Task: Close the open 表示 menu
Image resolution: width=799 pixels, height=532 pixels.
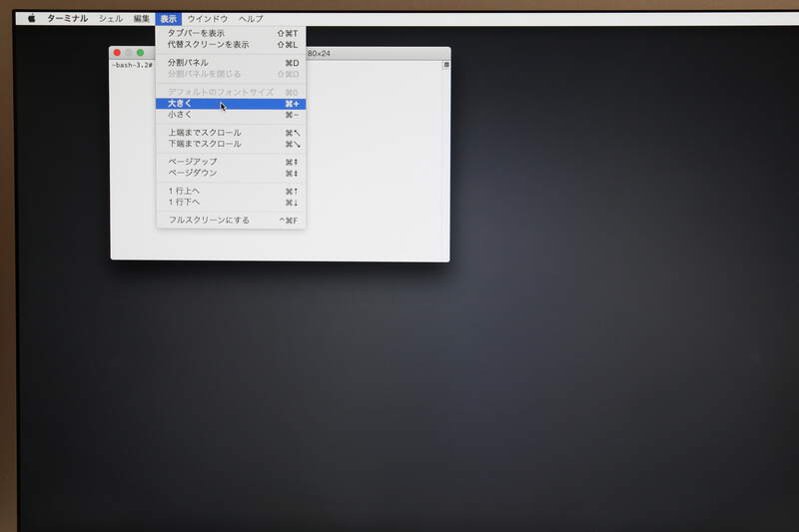Action: coord(168,18)
